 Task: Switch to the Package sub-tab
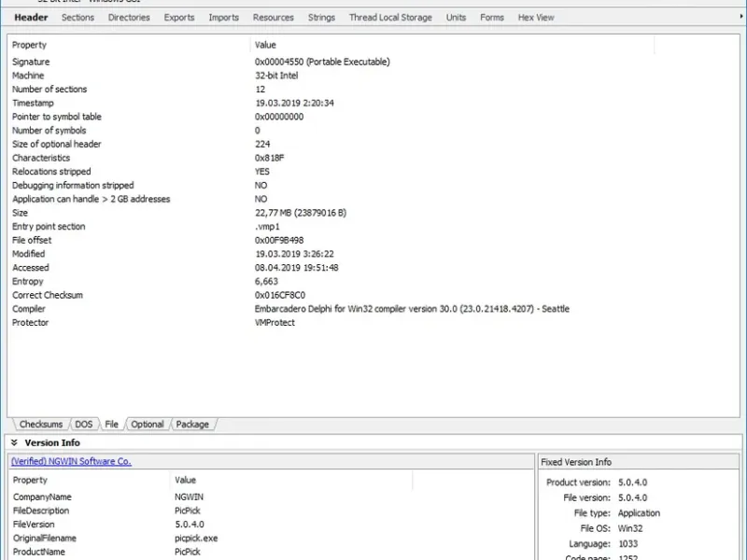pyautogui.click(x=192, y=425)
